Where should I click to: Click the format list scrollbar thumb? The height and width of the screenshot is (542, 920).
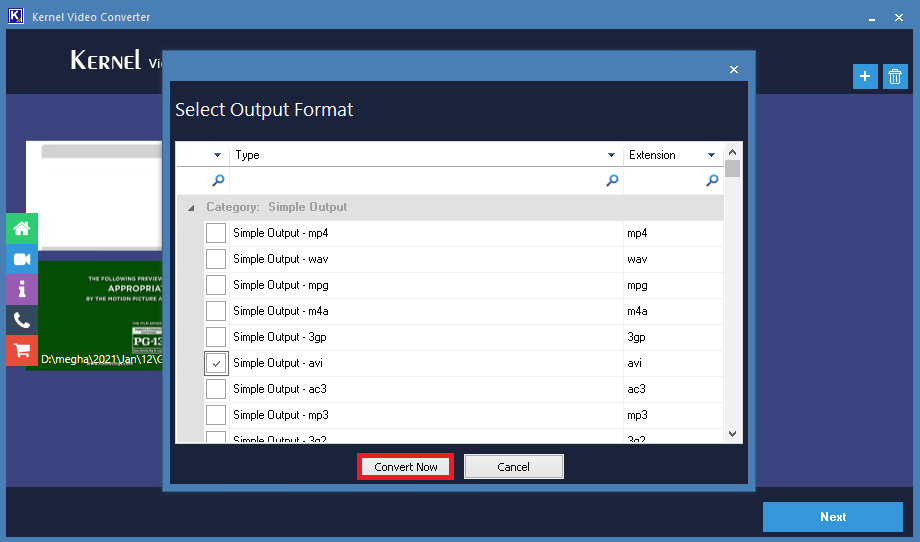pos(732,169)
